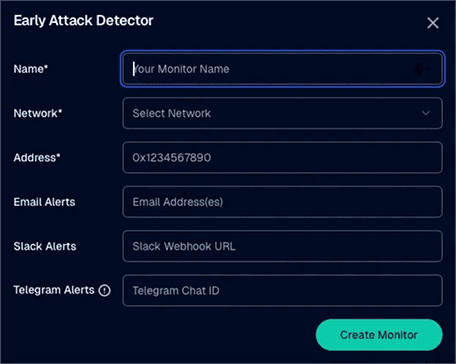The height and width of the screenshot is (364, 456).
Task: Click the Slack Alerts label
Action: pos(45,246)
